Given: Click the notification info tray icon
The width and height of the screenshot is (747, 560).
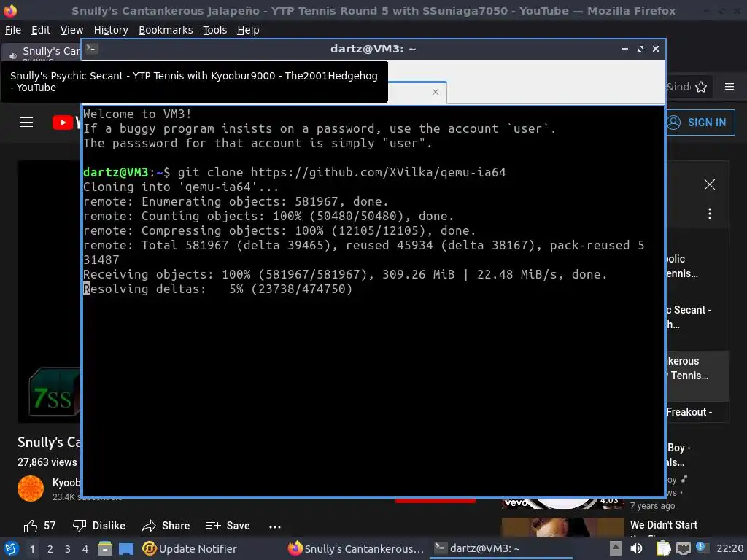Looking at the screenshot, I should coord(700,547).
